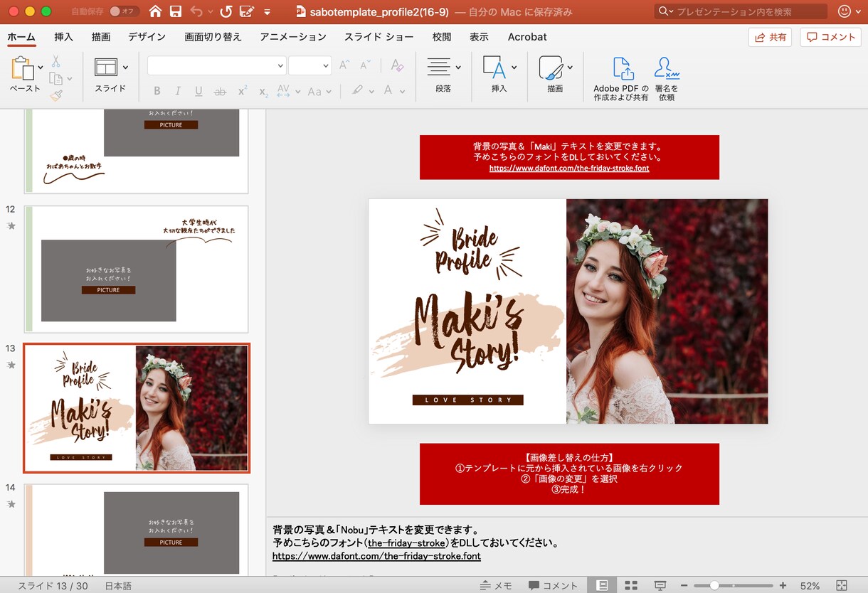
Task: Open the character spacing AV dropdown
Action: point(288,91)
